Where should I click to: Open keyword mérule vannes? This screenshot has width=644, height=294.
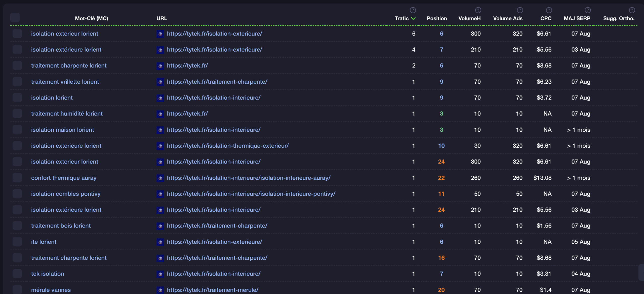pyautogui.click(x=51, y=290)
